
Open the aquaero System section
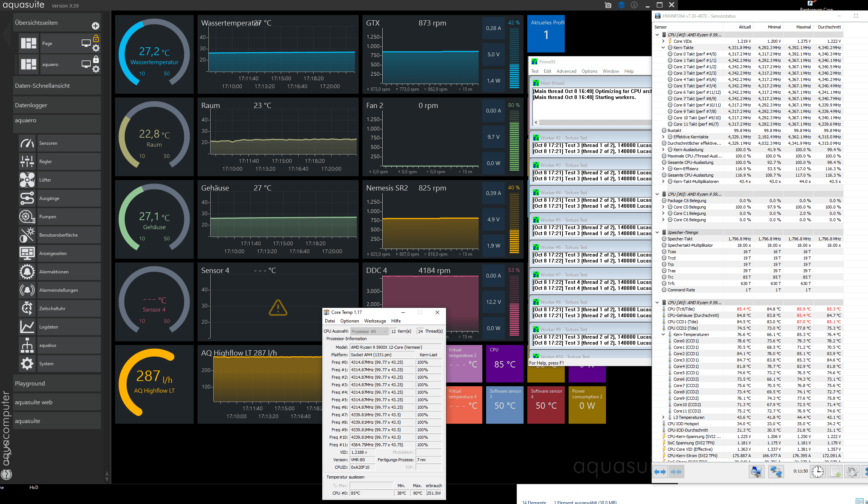pyautogui.click(x=60, y=364)
